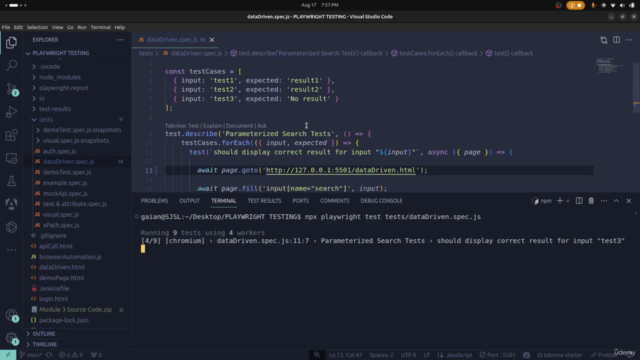
Task: Open the Selection menu
Action: [x=37, y=27]
